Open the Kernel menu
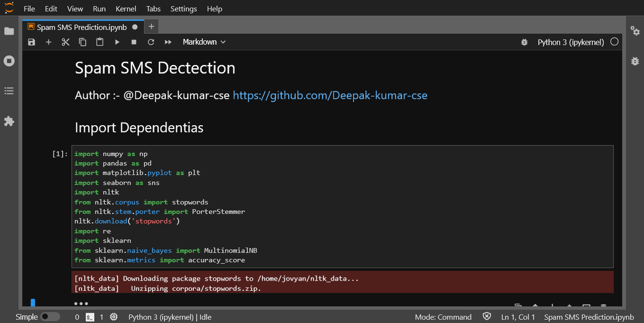644x323 pixels. (x=126, y=9)
